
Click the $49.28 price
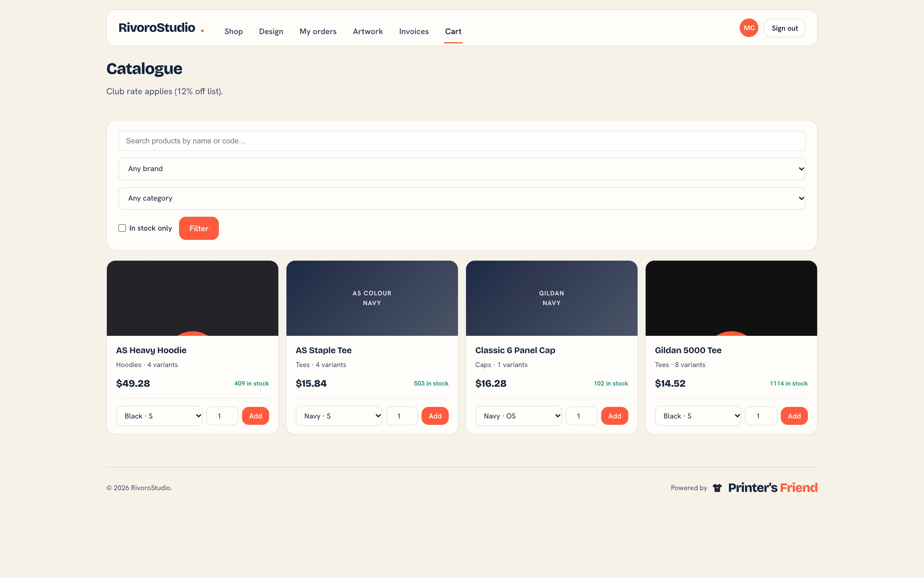pyautogui.click(x=133, y=384)
